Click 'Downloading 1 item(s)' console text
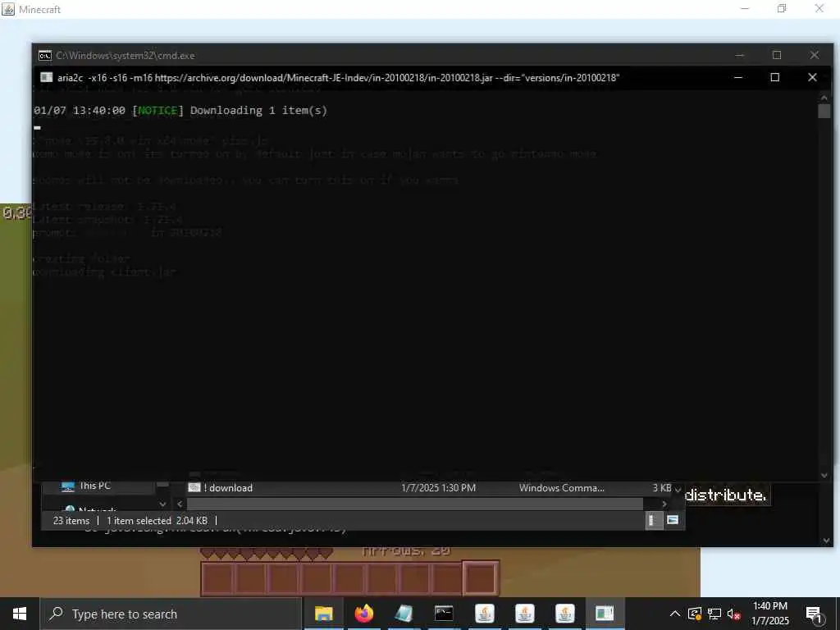Viewport: 840px width, 630px height. [258, 111]
